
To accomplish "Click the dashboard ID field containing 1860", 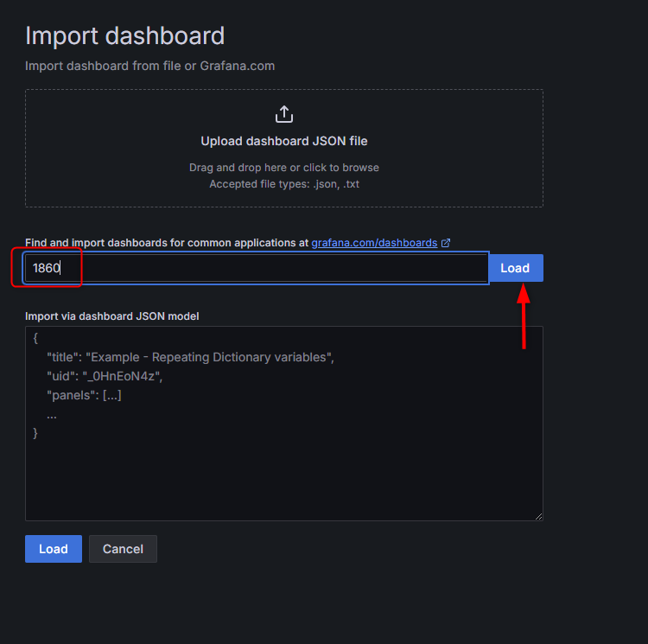I will 257,268.
